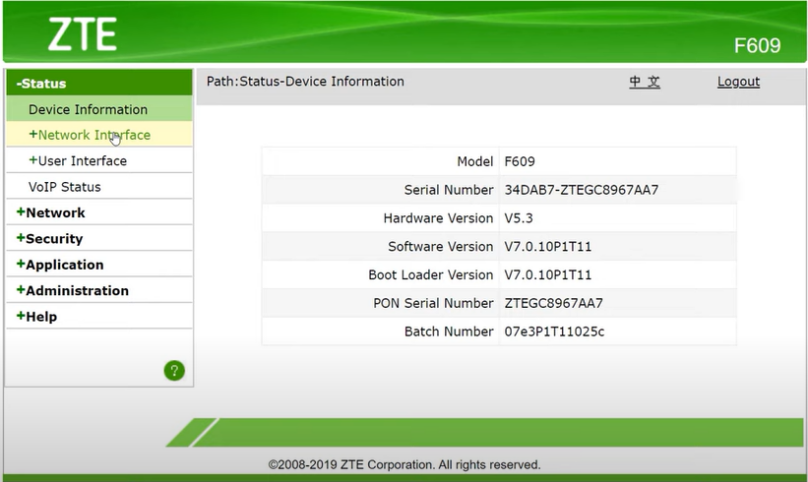Expand the Help menu section
The height and width of the screenshot is (482, 808).
[x=99, y=316]
